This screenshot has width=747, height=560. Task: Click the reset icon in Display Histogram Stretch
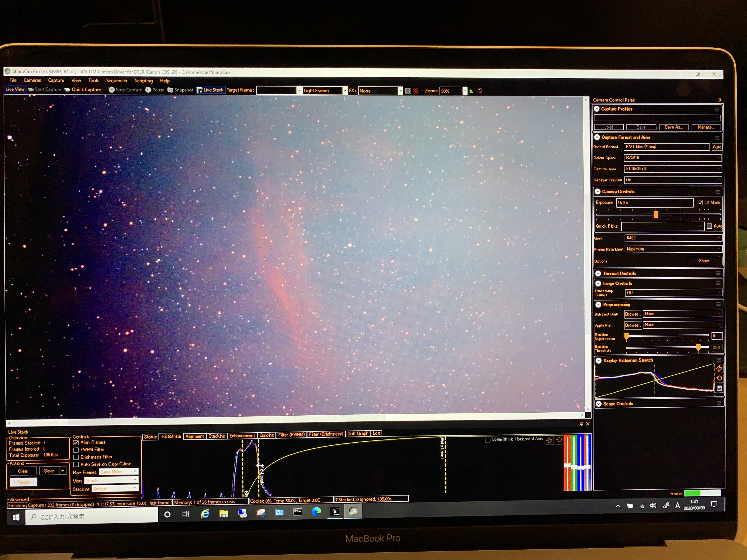[x=719, y=378]
